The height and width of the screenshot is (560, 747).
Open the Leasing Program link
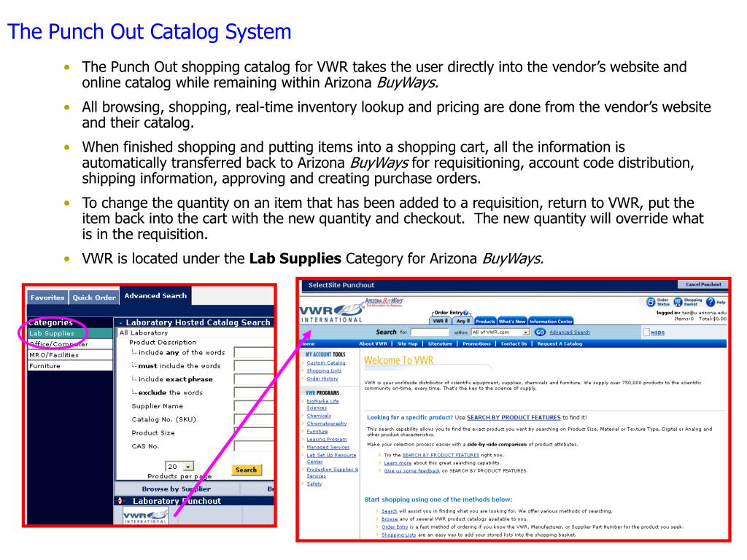click(326, 439)
